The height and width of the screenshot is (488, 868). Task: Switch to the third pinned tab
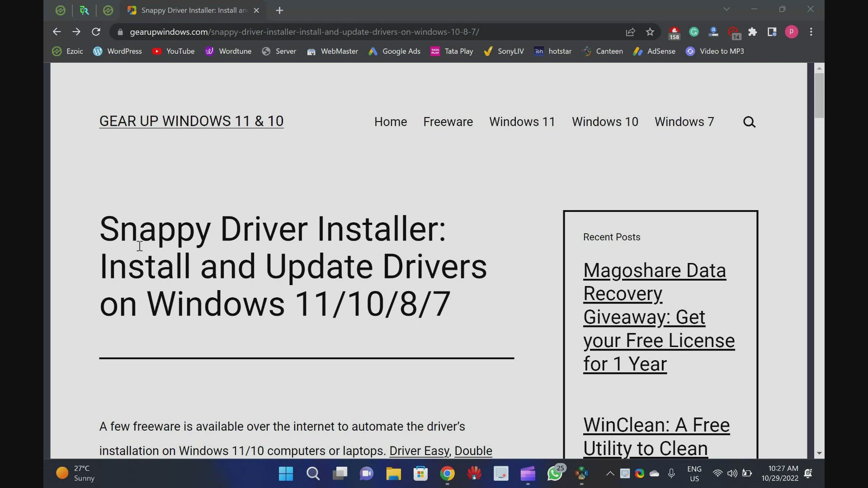click(x=108, y=10)
